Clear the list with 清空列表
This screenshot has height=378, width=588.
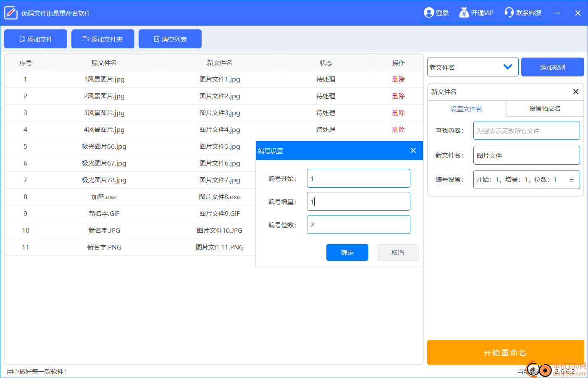(170, 39)
